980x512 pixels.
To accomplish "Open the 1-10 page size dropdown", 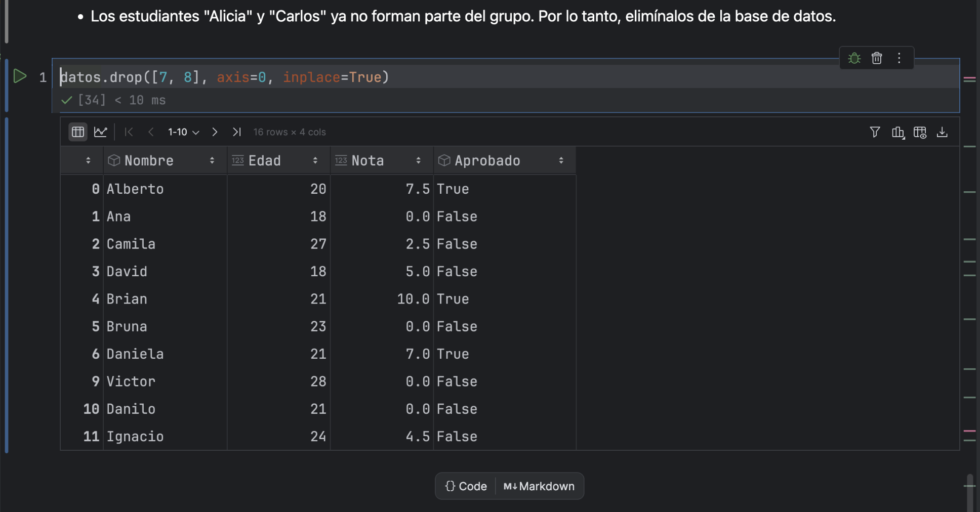I will 183,132.
